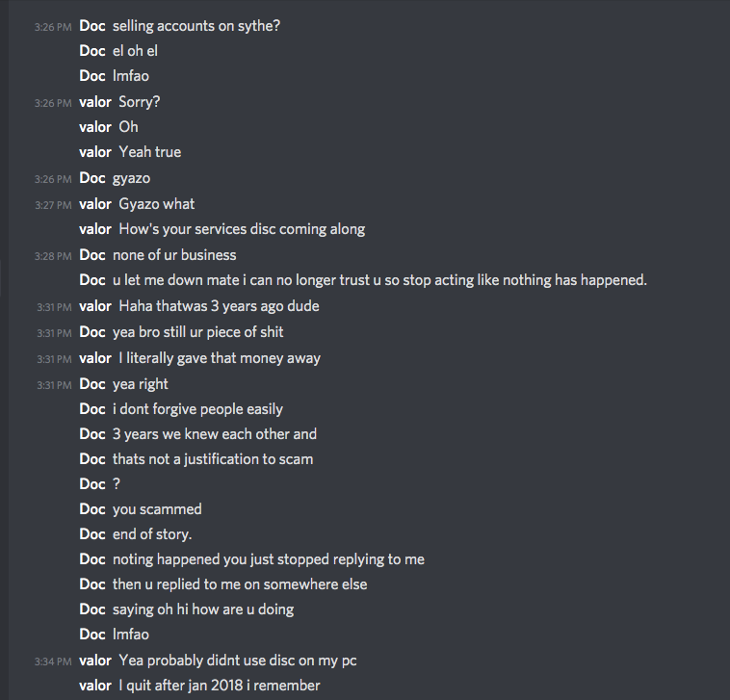The image size is (730, 700).
Task: Click Doc username on 'none of ur business'
Action: coord(92,255)
